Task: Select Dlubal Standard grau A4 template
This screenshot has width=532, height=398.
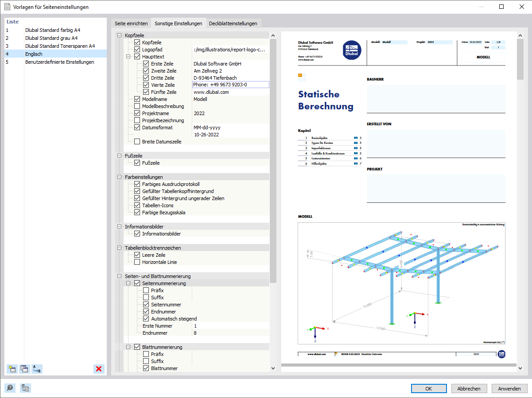Action: pyautogui.click(x=56, y=38)
